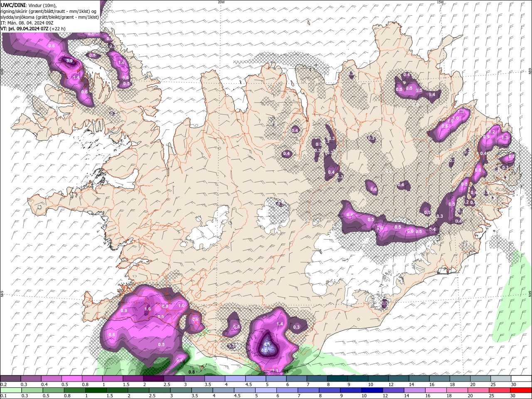The width and height of the screenshot is (532, 399).
Task: Select the line 'IT: Mán. 08. 04. 2024 09Z'
Action: click(27, 23)
